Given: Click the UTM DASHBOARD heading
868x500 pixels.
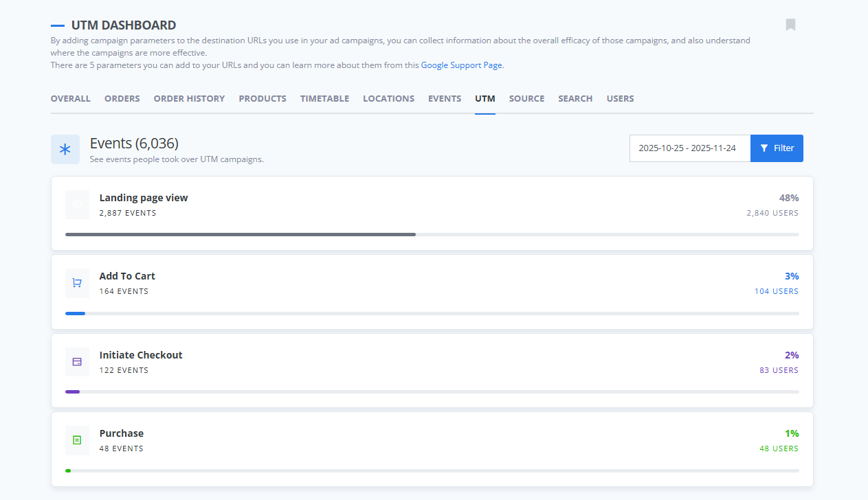Looking at the screenshot, I should [124, 25].
